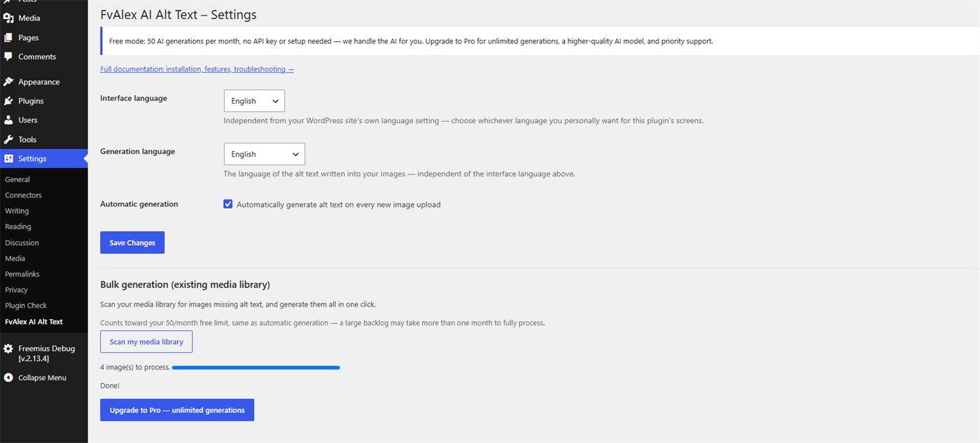
Task: Click the Free mode notice text
Action: [x=411, y=41]
